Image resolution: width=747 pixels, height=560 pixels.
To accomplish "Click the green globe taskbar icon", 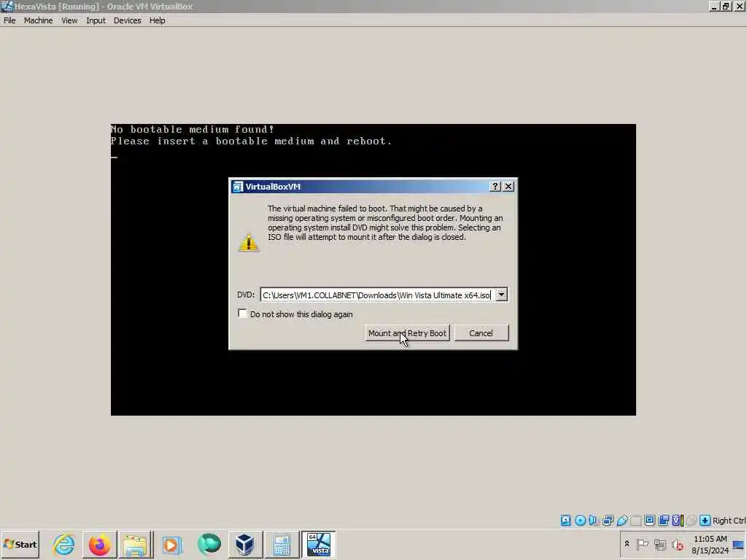I will click(209, 544).
